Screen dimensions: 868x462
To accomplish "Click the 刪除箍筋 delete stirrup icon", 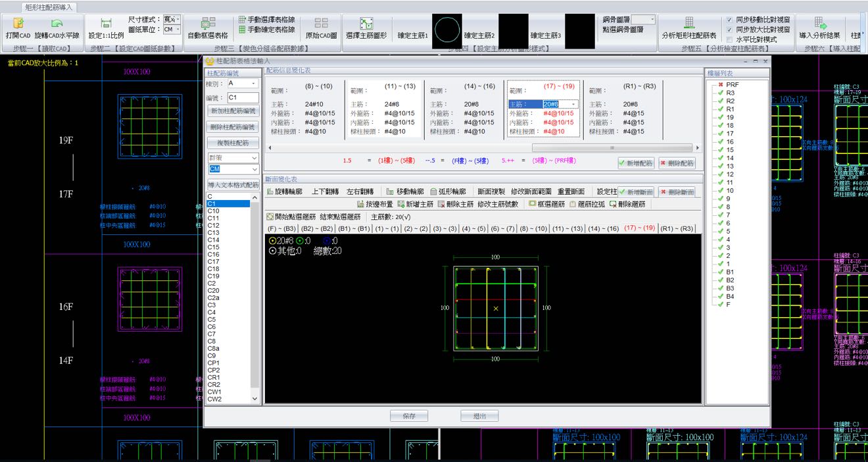I will [x=613, y=205].
